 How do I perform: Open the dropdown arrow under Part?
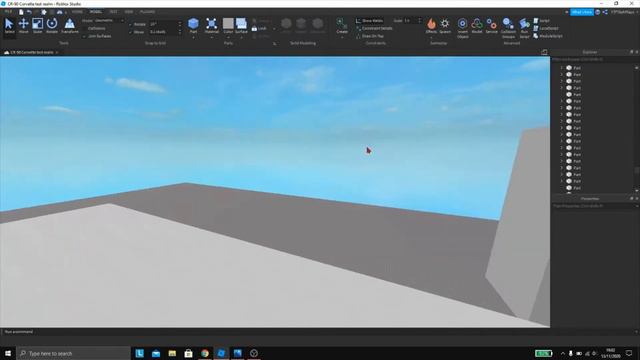[193, 37]
